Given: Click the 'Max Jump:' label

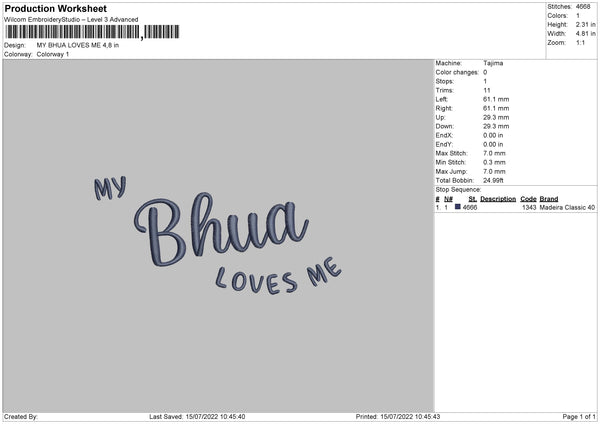Looking at the screenshot, I should pyautogui.click(x=451, y=172).
